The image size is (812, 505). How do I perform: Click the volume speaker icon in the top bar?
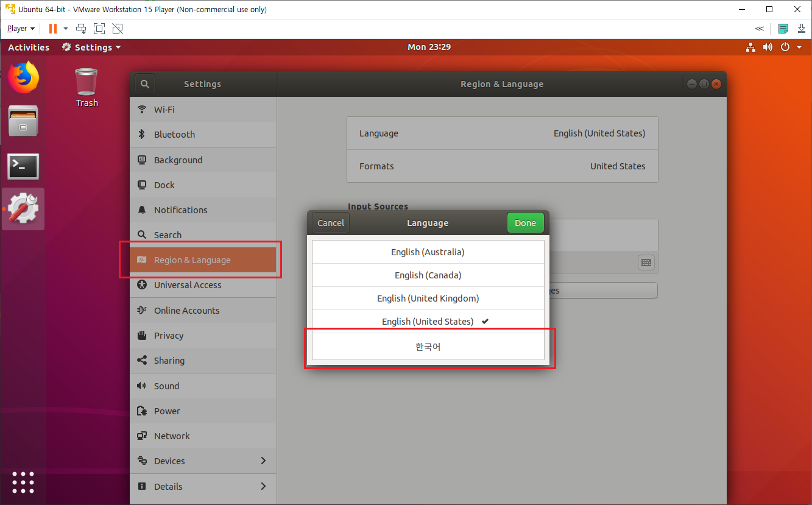pyautogui.click(x=768, y=47)
